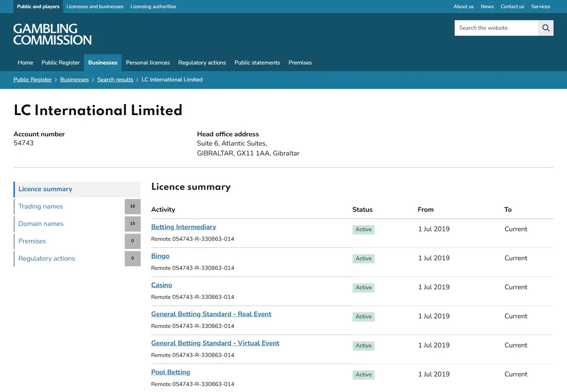This screenshot has height=392, width=567.
Task: Click the From column header
Action: (426, 210)
